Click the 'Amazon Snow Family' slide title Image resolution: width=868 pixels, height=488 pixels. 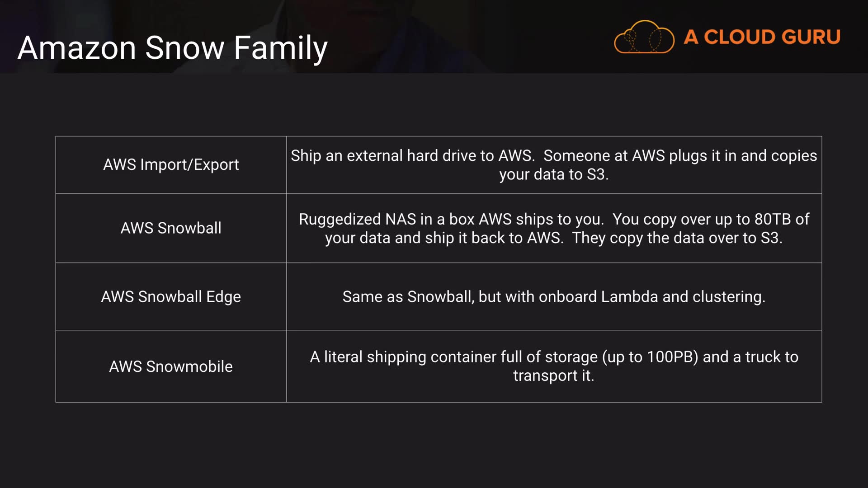pos(172,48)
